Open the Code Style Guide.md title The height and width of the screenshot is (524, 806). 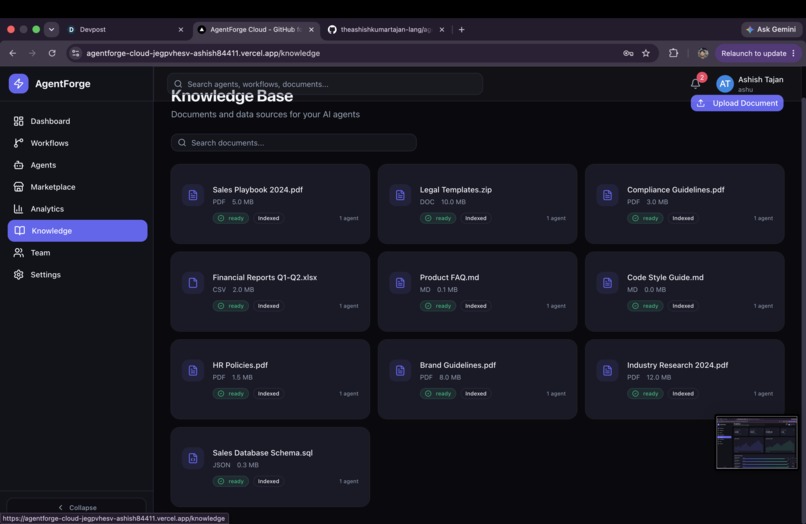[665, 277]
